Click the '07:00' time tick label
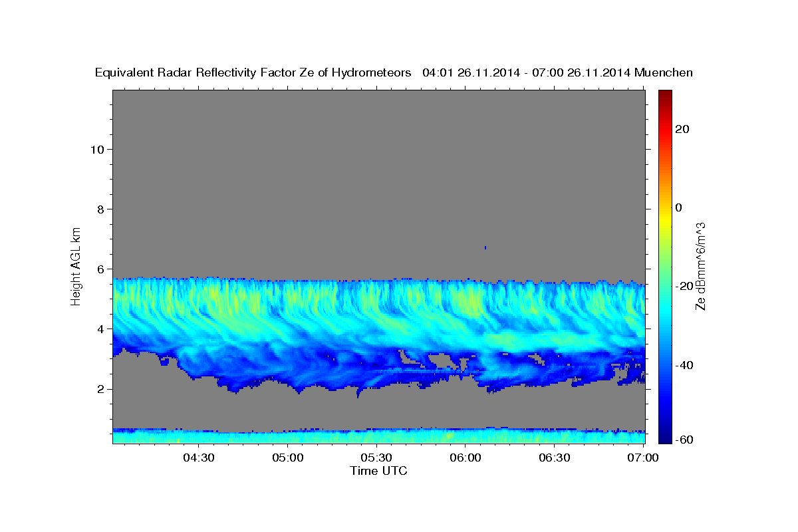The height and width of the screenshot is (532, 798). [643, 458]
